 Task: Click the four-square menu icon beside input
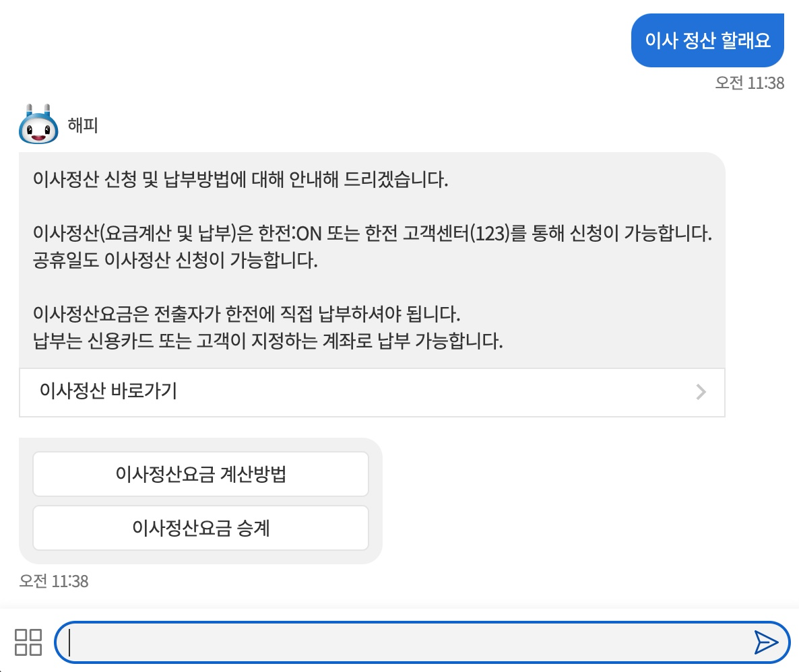[x=28, y=644]
